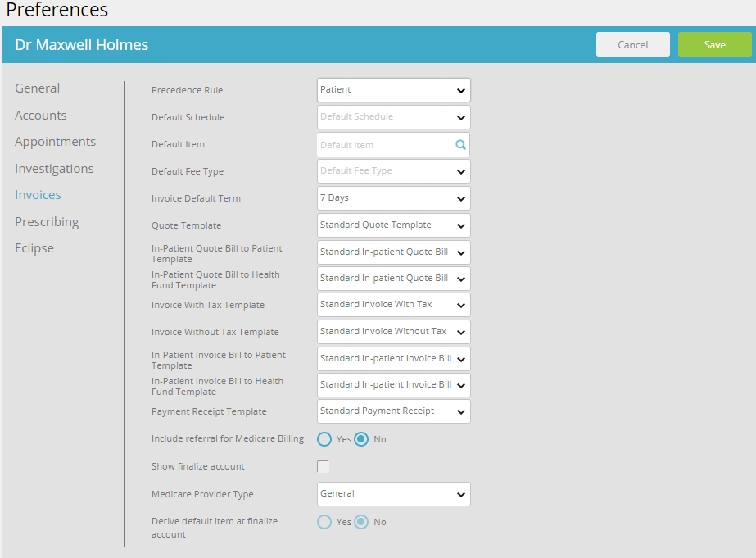This screenshot has width=756, height=558.
Task: Switch to the Eclipse preferences section
Action: pyautogui.click(x=34, y=248)
